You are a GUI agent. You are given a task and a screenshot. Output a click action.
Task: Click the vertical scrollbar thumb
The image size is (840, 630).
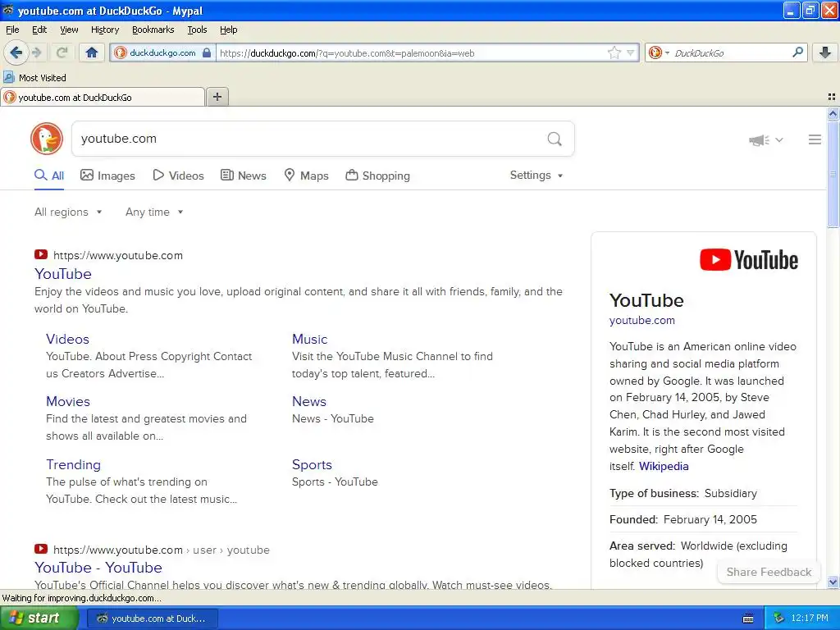pyautogui.click(x=833, y=174)
